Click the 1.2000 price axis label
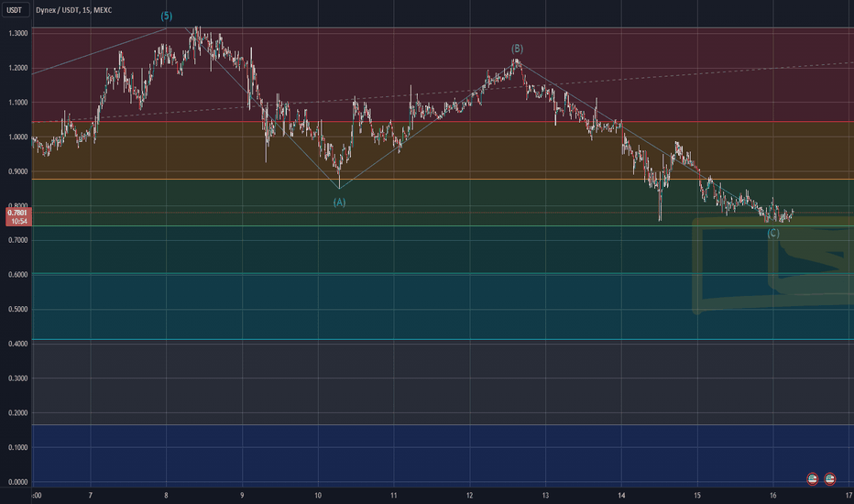 pyautogui.click(x=18, y=68)
